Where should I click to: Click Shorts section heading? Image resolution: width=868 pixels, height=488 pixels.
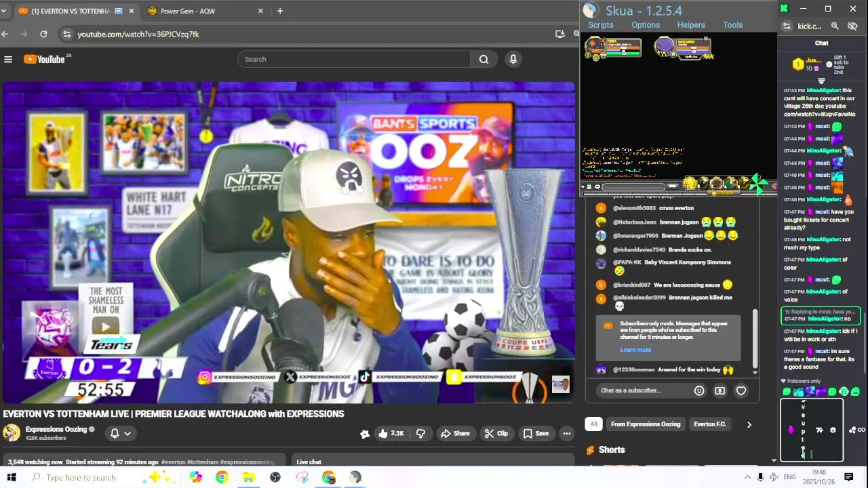pyautogui.click(x=612, y=450)
